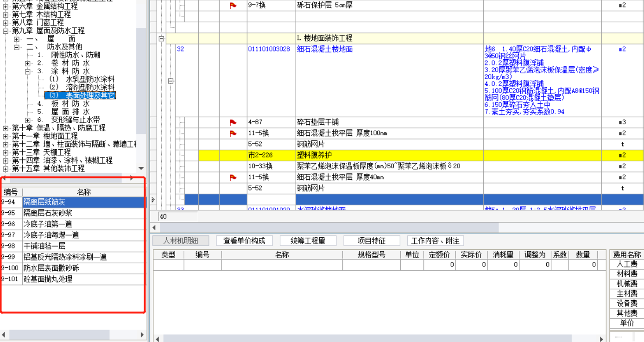Select (3) 表面处理及其它
Viewport: 644px width, 342px height.
coord(80,95)
